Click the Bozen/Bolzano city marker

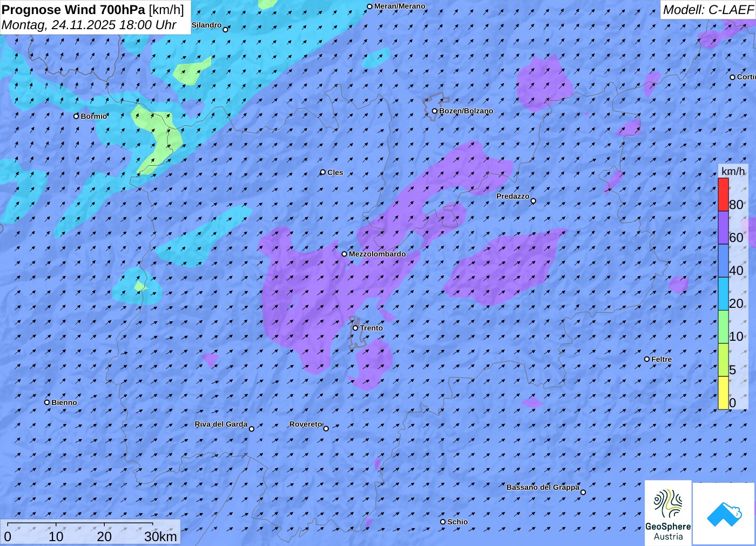(435, 111)
